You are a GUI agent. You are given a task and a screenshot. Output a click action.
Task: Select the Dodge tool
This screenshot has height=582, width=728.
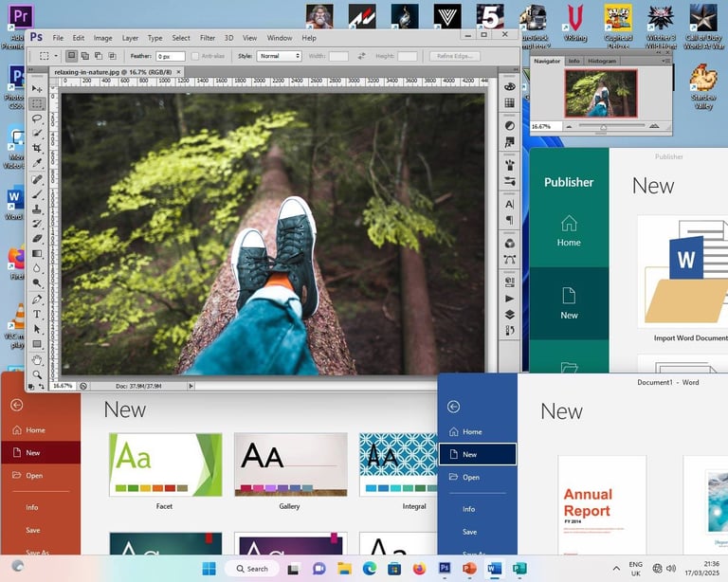coord(37,283)
